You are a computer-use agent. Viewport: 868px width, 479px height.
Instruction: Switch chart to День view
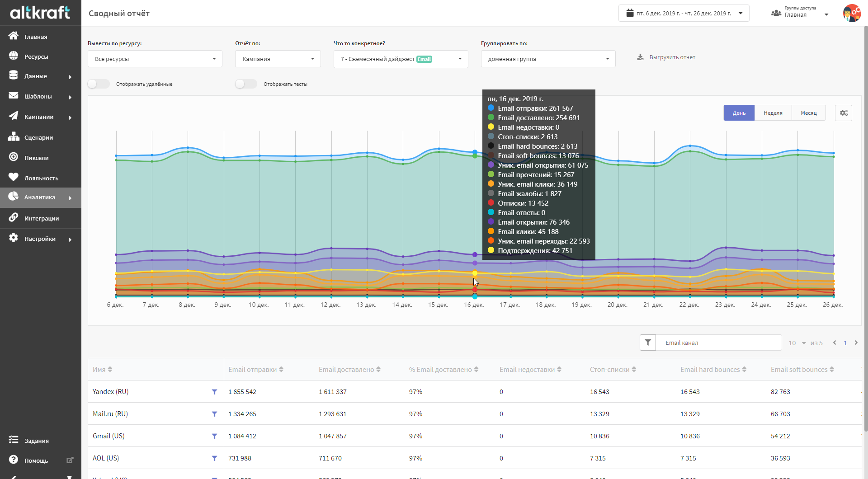coord(739,113)
